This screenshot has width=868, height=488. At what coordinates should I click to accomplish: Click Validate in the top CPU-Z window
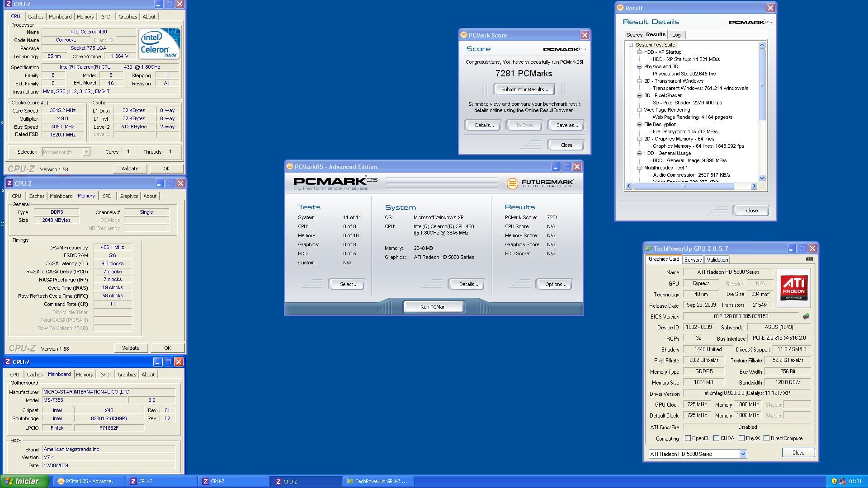tap(130, 169)
